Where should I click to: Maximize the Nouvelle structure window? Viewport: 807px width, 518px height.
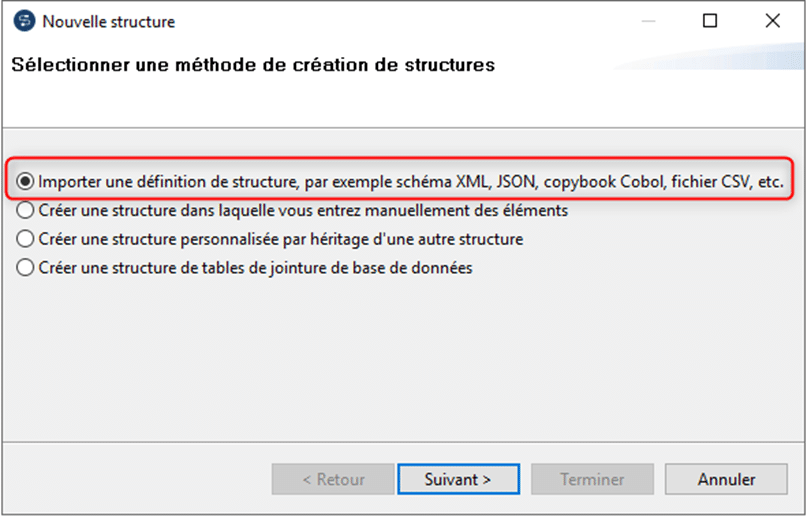[x=710, y=21]
